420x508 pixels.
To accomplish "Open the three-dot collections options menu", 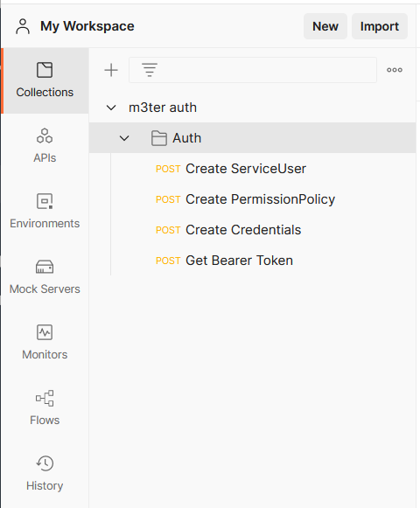I will [395, 70].
